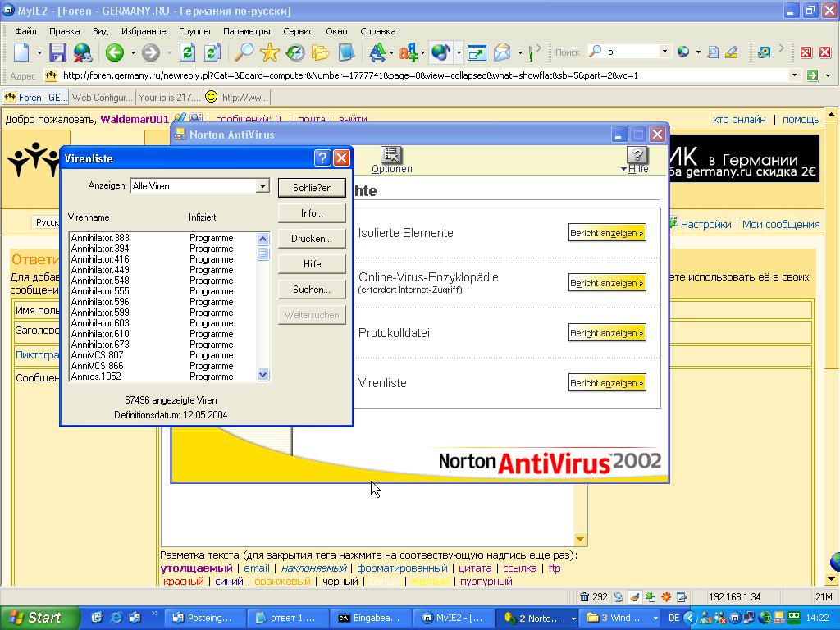Screen dimensions: 840x630
Task: Open Optionen in Norton AntiVirus
Action: [391, 160]
